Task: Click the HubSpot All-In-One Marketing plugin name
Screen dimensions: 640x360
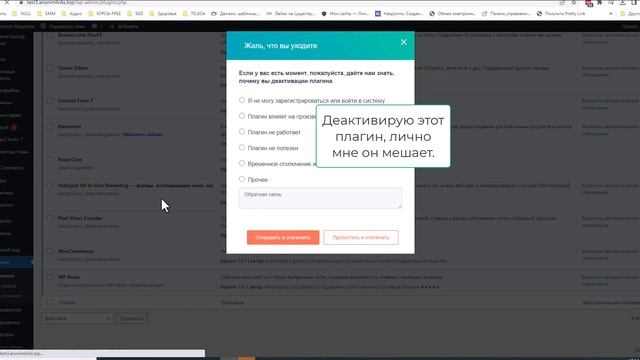Action: 136,186
